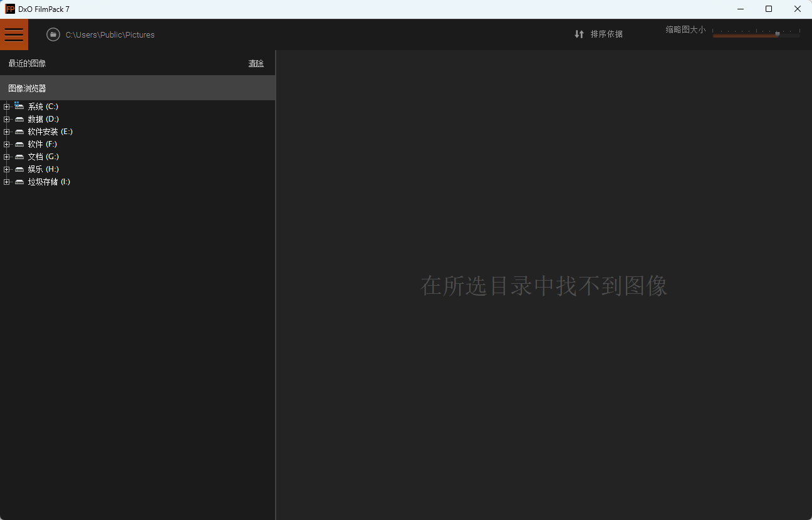Expand the 垃圾存储 (I:) tree node
The image size is (812, 520).
pos(6,182)
